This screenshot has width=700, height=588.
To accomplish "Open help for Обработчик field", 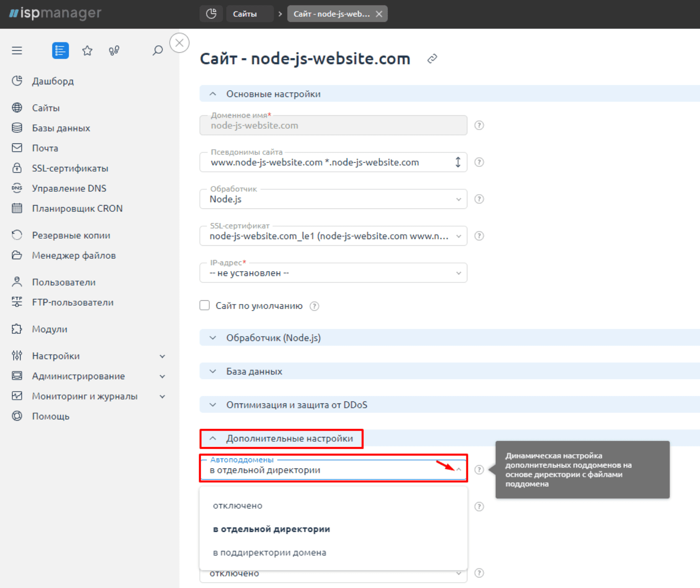I will pos(479,199).
